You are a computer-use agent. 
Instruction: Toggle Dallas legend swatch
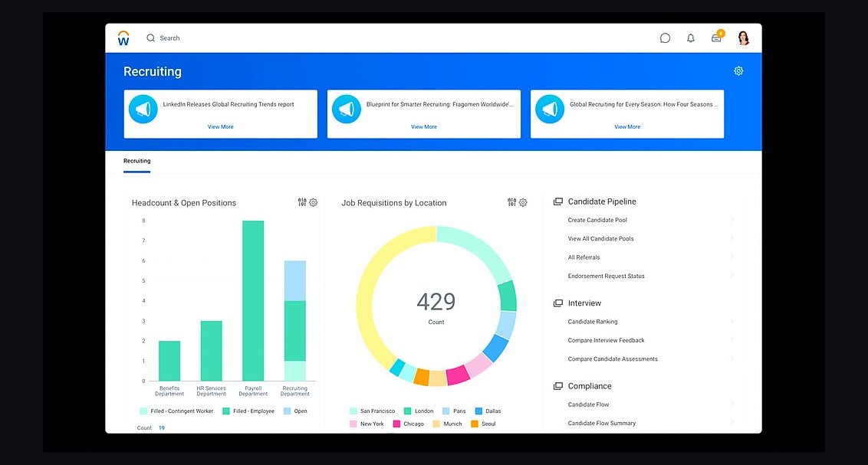click(x=478, y=411)
